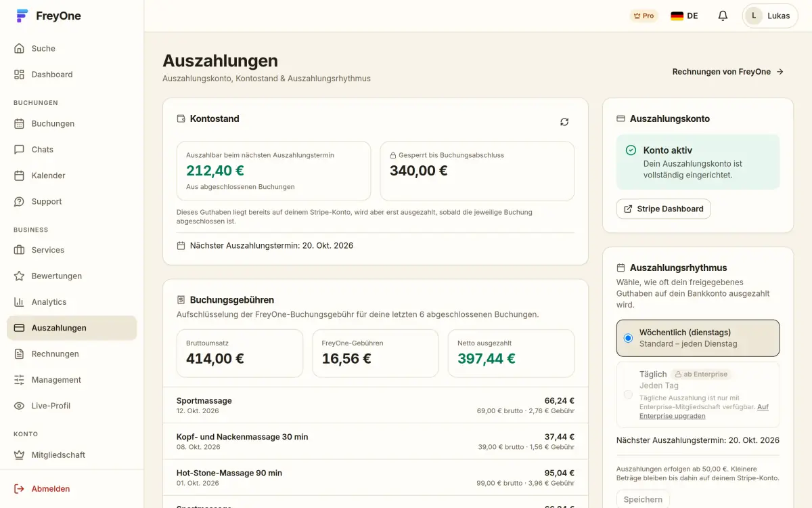Click the lock icon beside Gesperrt bis Buchungsabschluss

(x=393, y=155)
